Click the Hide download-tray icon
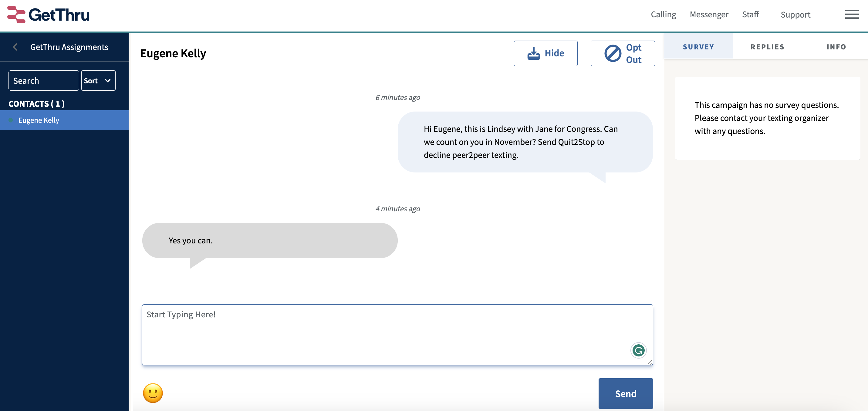 (x=533, y=53)
